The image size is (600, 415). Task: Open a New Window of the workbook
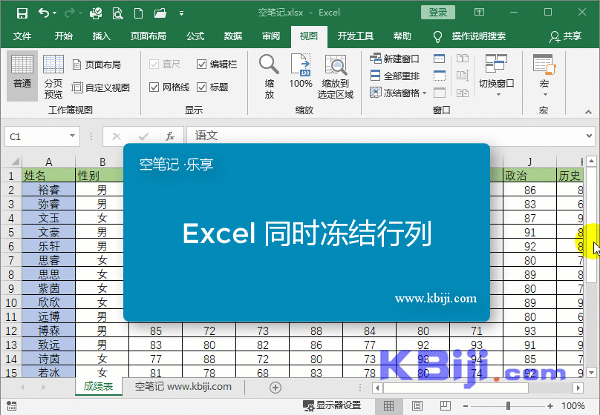coord(395,59)
